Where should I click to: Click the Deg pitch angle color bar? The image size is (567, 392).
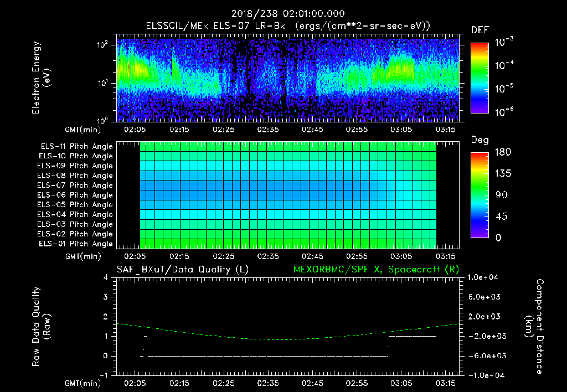(x=480, y=195)
